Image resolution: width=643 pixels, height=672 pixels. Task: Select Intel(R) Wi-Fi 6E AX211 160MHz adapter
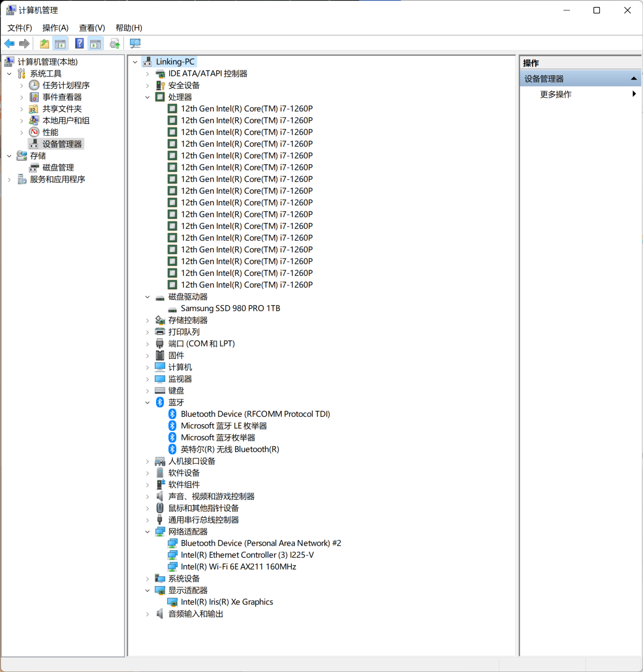tap(238, 567)
